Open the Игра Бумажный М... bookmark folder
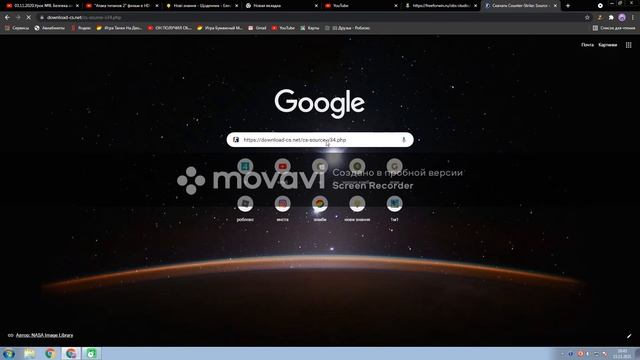The width and height of the screenshot is (640, 360). [x=220, y=28]
